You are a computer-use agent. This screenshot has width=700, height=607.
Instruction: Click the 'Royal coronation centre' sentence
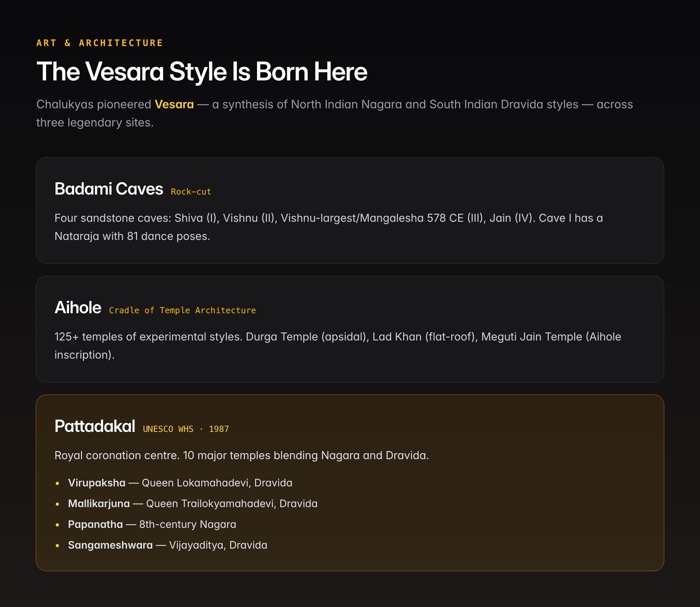pyautogui.click(x=242, y=455)
